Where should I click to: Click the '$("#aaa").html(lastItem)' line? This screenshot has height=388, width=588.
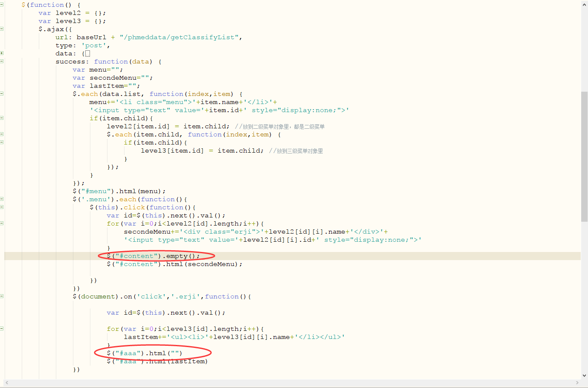click(x=157, y=361)
